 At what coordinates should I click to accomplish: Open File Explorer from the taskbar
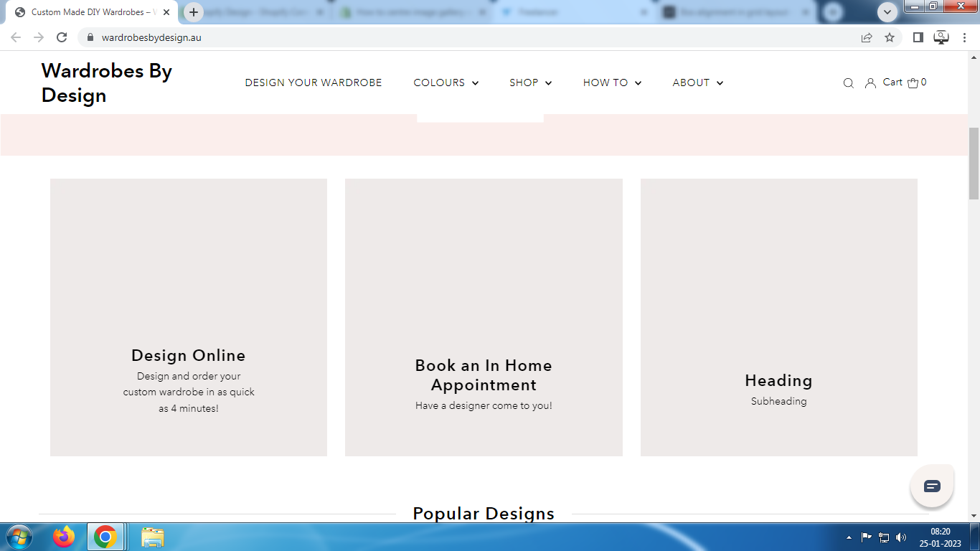pos(153,537)
